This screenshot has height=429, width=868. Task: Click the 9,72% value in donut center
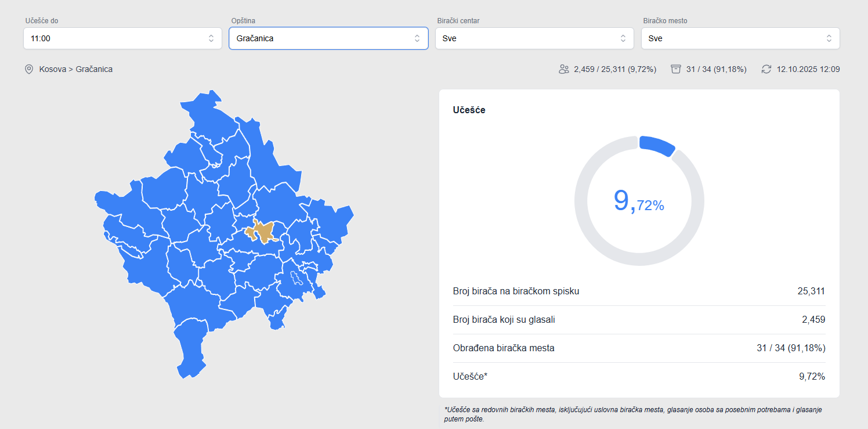(639, 201)
